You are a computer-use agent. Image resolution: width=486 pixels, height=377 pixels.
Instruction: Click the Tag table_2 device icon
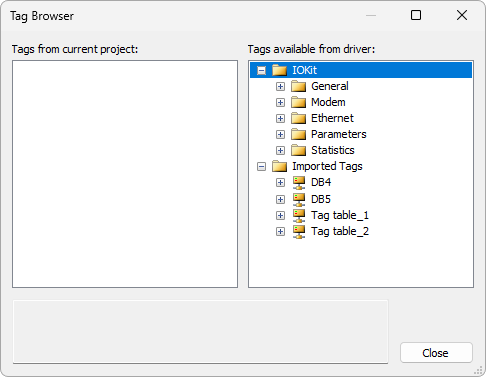(299, 231)
